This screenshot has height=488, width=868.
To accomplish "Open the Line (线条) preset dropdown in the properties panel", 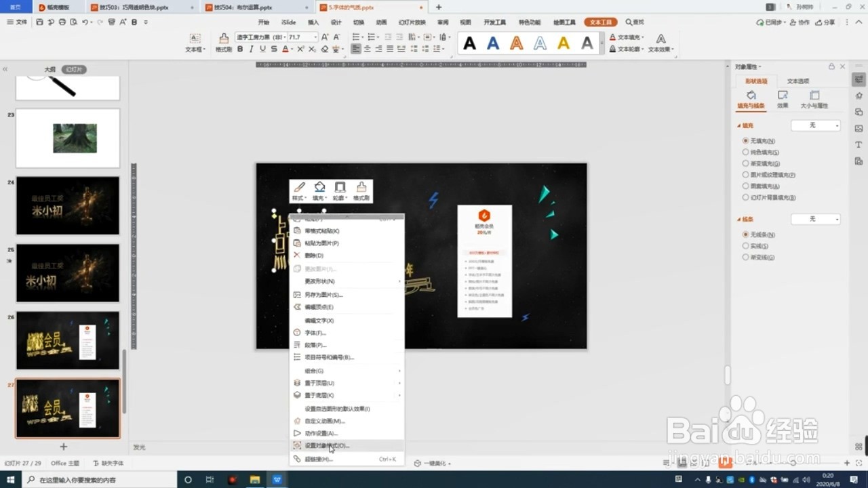I will (816, 219).
